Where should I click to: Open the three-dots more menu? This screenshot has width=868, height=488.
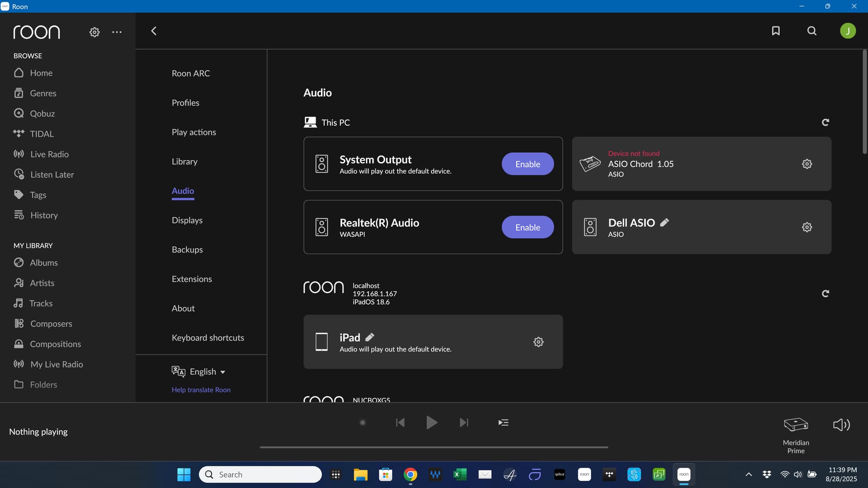click(x=117, y=32)
